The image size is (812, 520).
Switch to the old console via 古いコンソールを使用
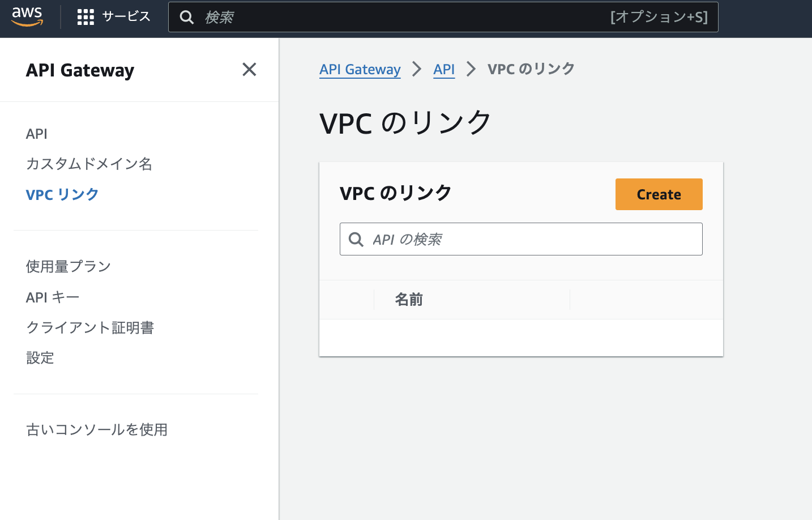click(97, 430)
